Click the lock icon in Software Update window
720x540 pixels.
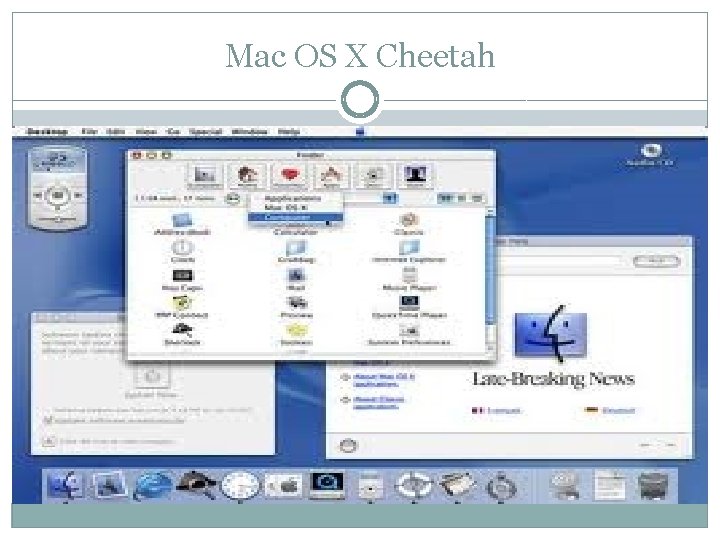tap(49, 442)
